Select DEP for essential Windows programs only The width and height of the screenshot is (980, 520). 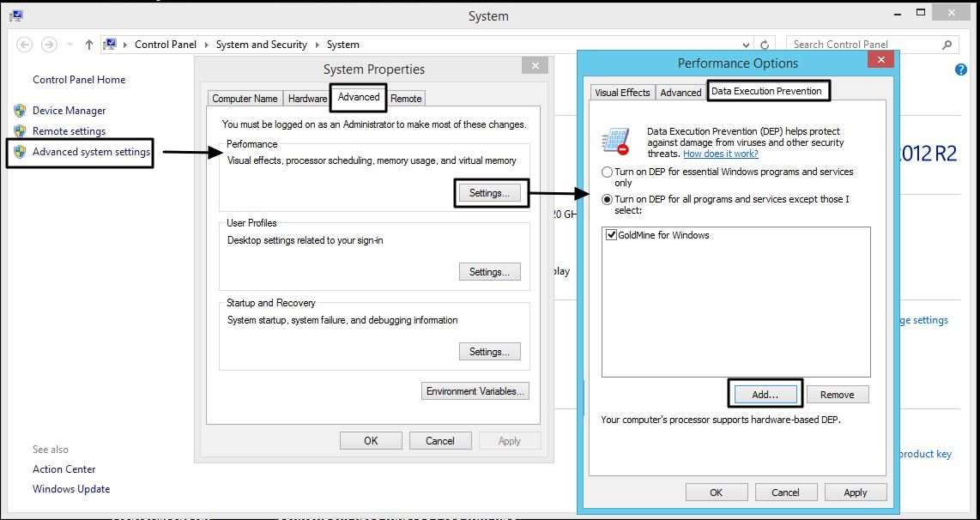(x=608, y=172)
